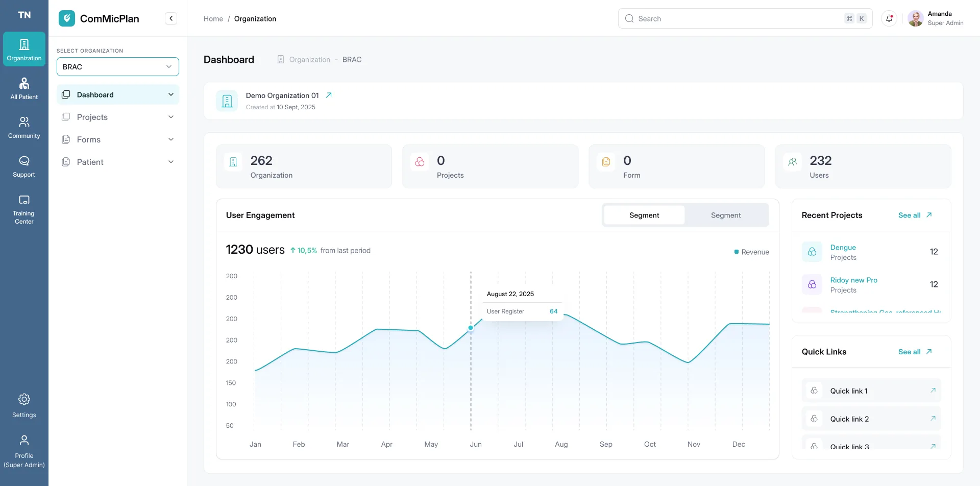Click the ComMicPlan logo icon
This screenshot has width=980, height=486.
(x=67, y=18)
